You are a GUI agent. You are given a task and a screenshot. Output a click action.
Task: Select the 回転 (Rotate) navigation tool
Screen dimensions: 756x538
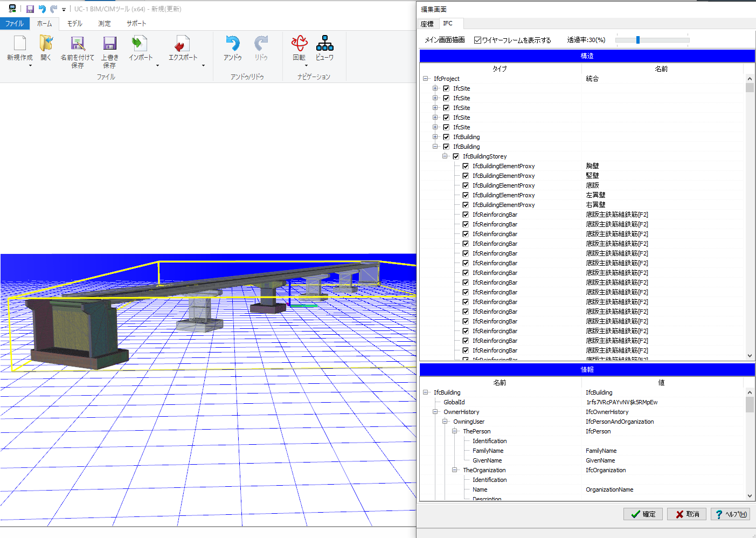pos(299,44)
